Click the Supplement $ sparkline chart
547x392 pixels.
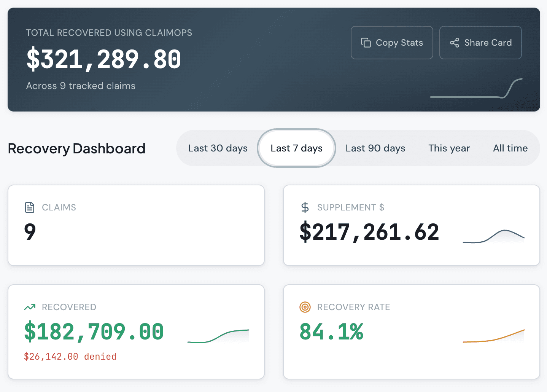[494, 236]
